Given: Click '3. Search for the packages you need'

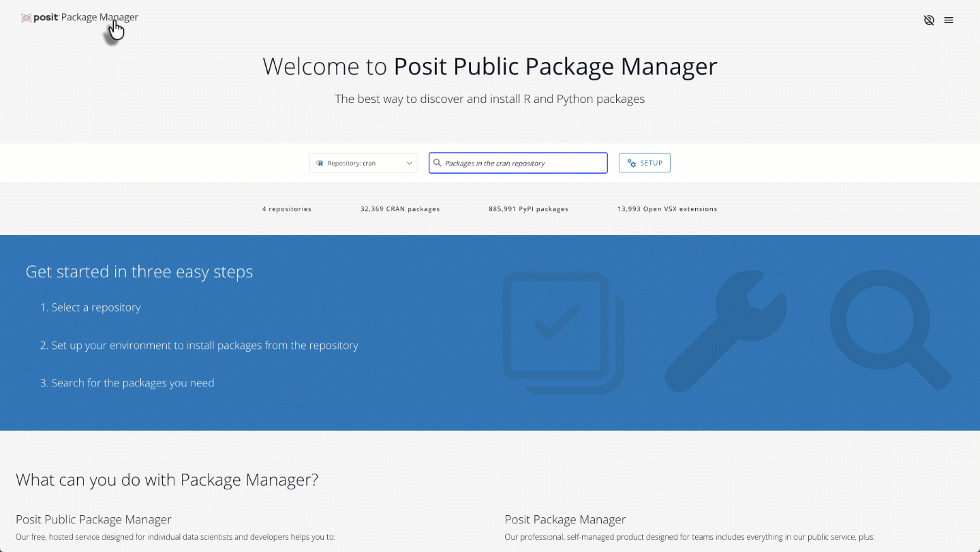Looking at the screenshot, I should [127, 383].
